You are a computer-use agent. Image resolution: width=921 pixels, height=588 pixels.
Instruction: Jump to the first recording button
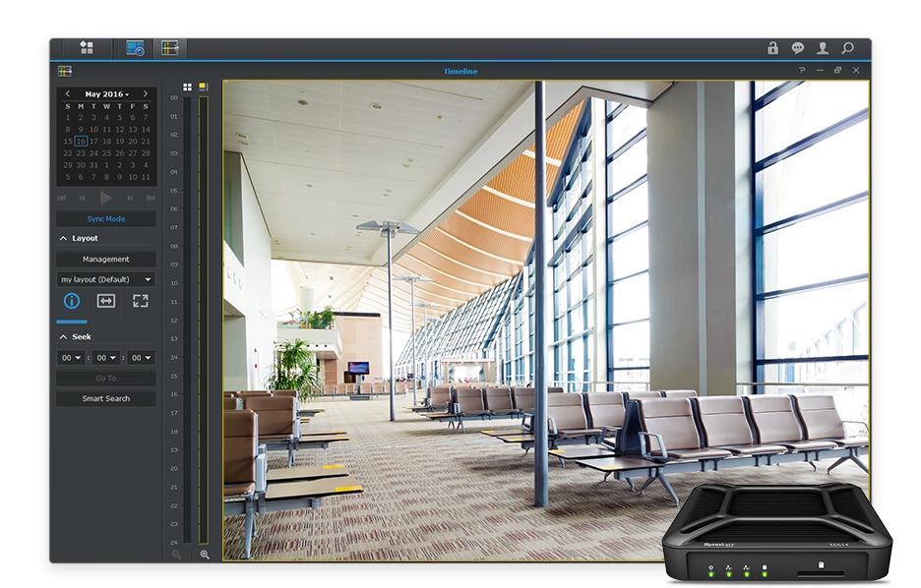[62, 199]
